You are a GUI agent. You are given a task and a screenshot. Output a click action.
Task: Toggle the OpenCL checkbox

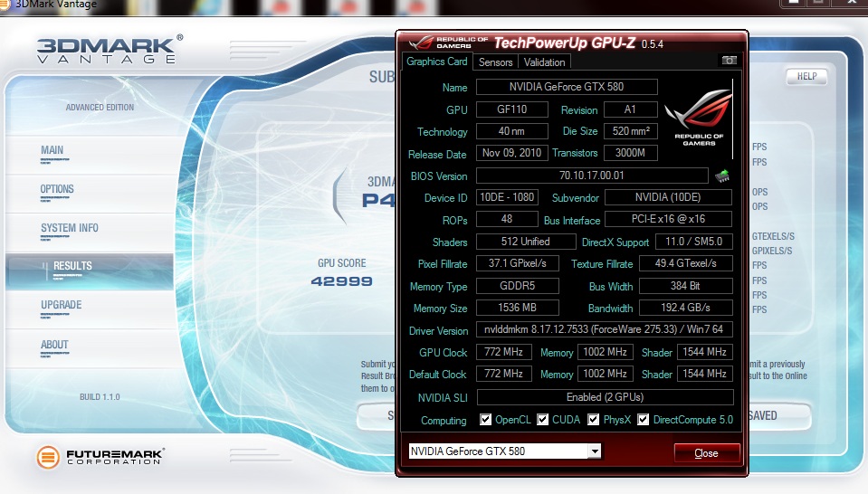click(485, 419)
